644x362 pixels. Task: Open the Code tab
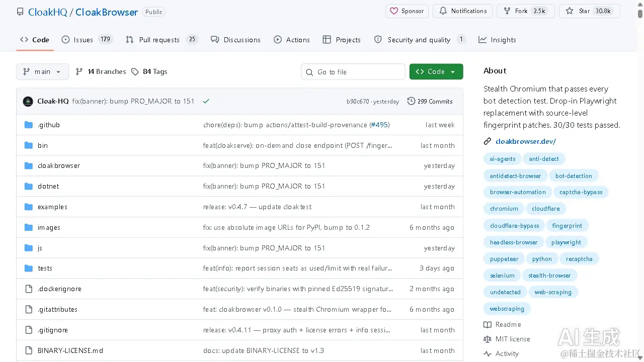tap(35, 40)
